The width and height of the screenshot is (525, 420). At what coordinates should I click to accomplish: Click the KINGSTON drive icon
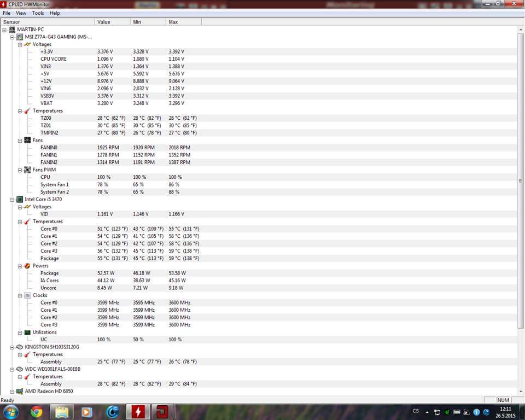tap(20, 347)
